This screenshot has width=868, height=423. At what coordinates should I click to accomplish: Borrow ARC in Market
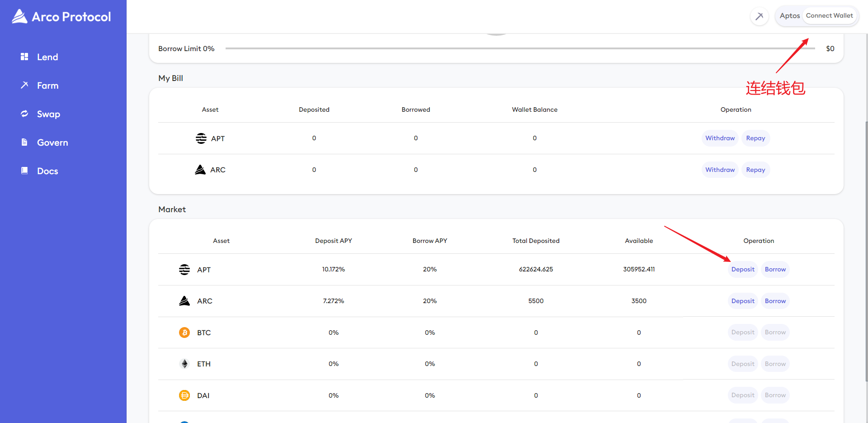775,301
